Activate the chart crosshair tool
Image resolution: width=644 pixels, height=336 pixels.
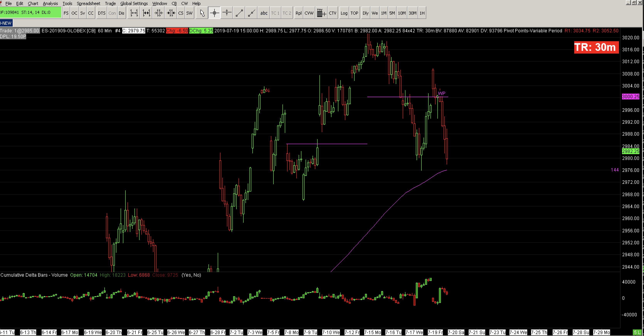[x=214, y=13]
